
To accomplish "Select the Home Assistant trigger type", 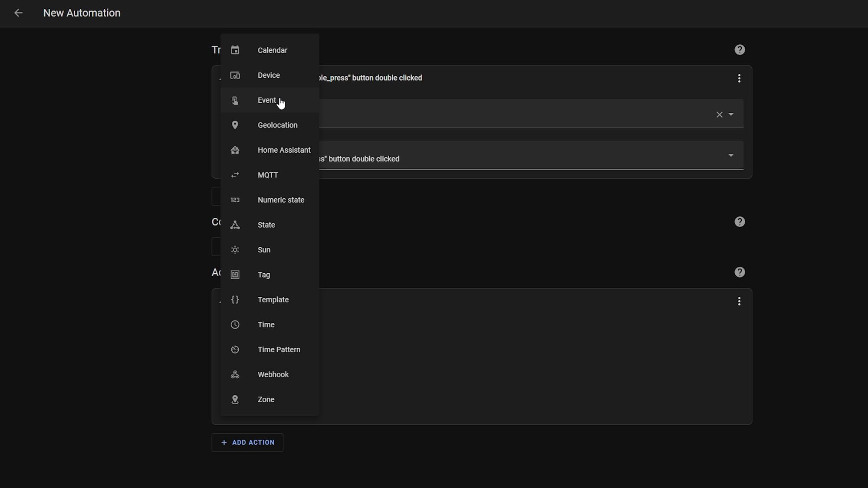I will click(x=284, y=150).
